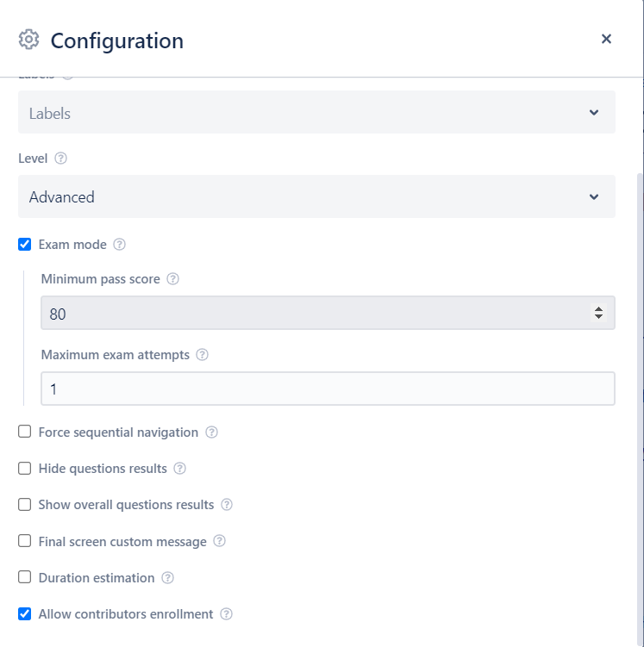Click the help icon next to Level

tap(61, 159)
